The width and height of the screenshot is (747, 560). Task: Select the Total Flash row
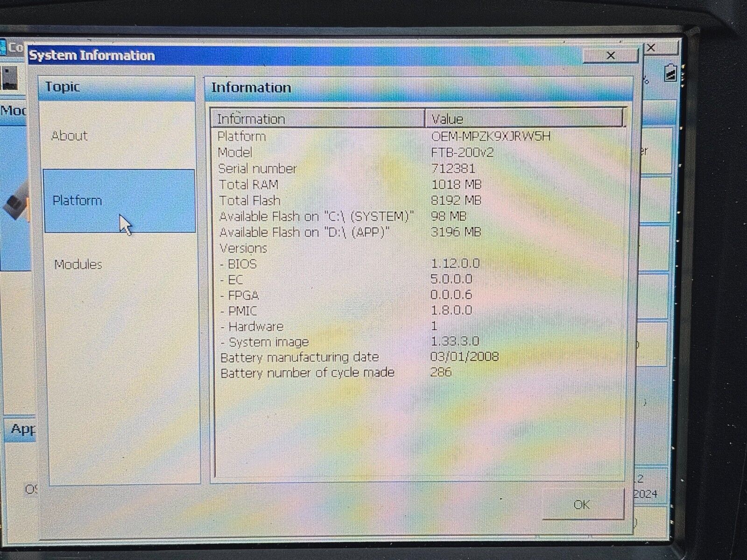click(x=418, y=200)
